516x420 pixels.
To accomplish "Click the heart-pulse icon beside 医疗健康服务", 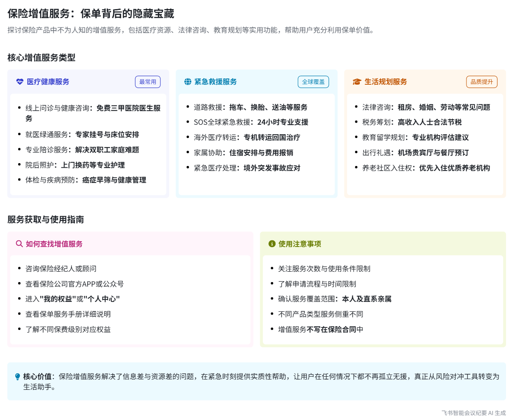I will pyautogui.click(x=19, y=82).
